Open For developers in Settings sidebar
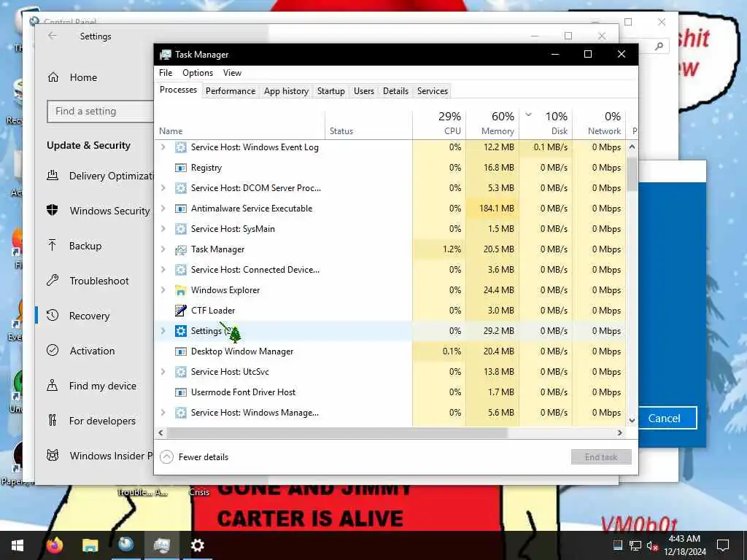 (x=91, y=421)
